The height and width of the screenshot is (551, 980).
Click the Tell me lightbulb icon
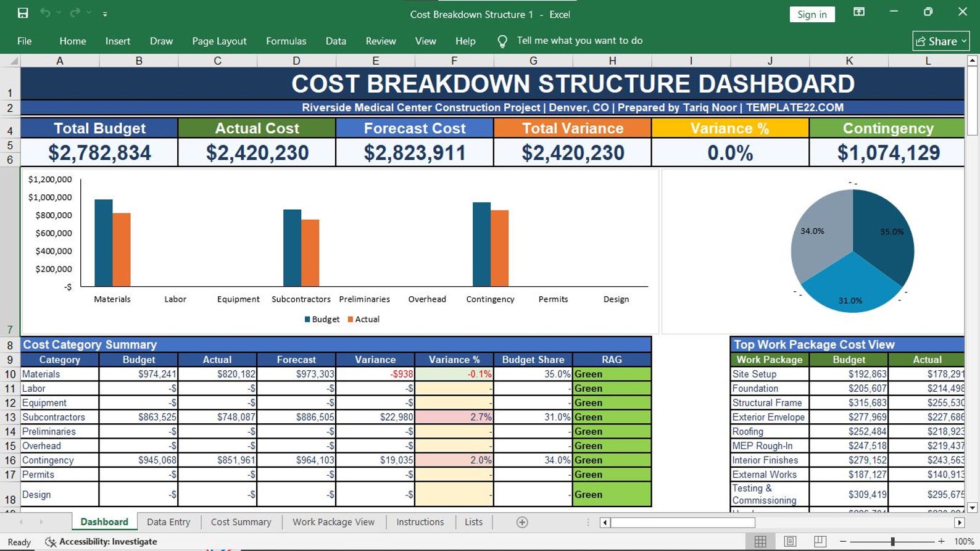tap(502, 41)
